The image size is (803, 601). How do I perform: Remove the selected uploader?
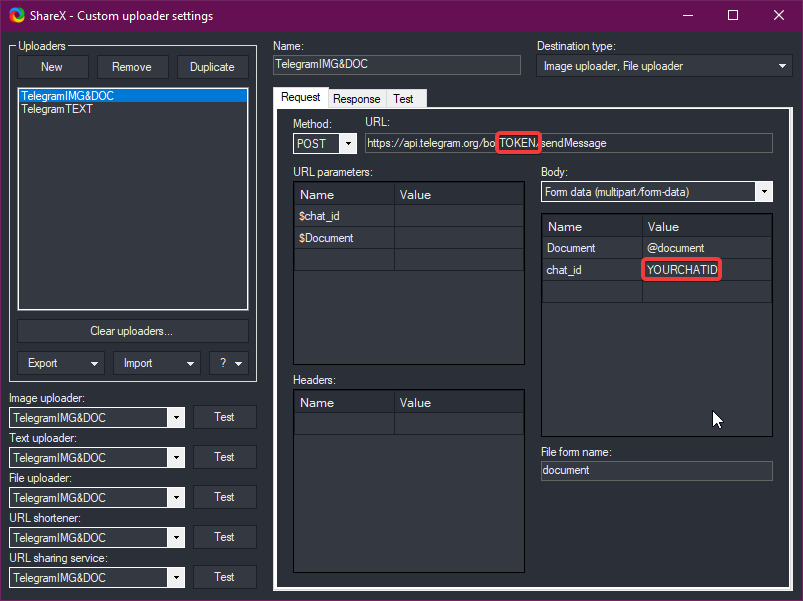[132, 67]
